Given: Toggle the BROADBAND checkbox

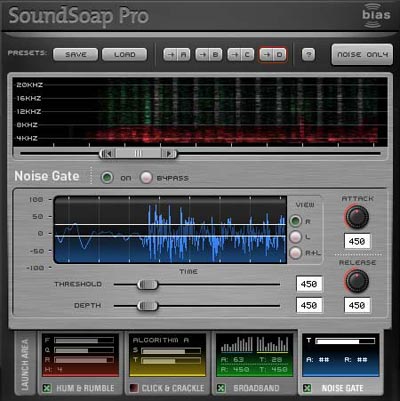Looking at the screenshot, I should (221, 388).
